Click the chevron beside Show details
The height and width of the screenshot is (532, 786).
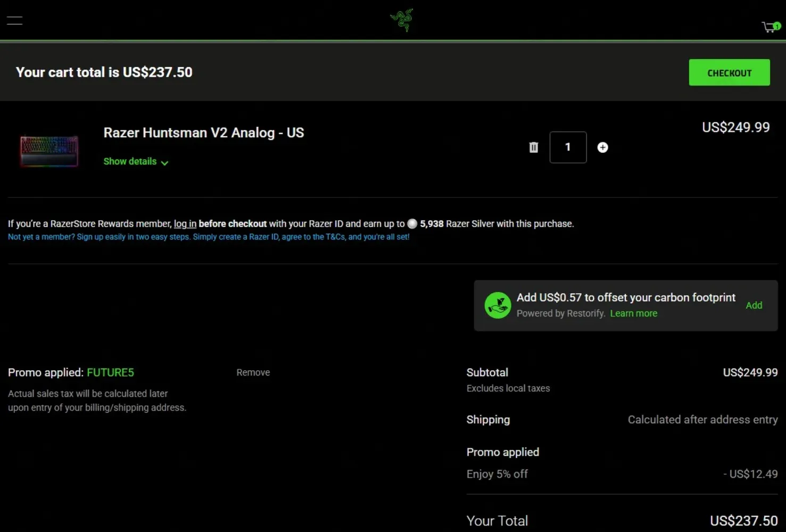pyautogui.click(x=165, y=163)
